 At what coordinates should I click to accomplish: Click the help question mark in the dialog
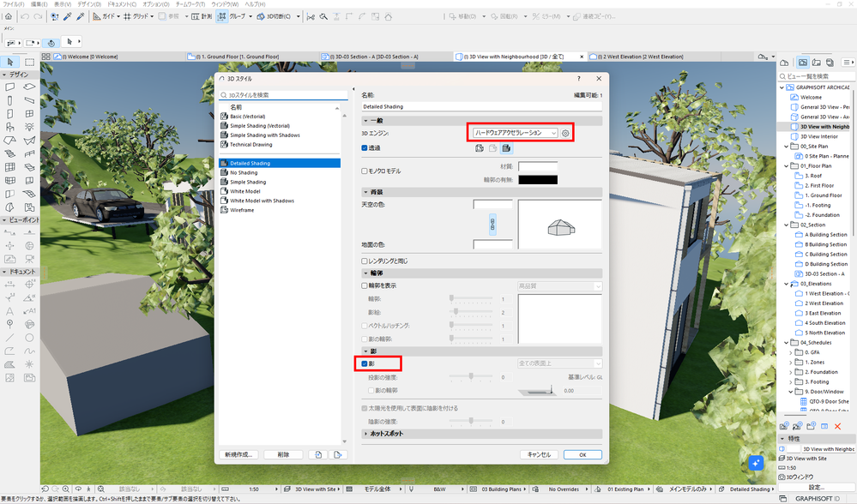tap(579, 79)
